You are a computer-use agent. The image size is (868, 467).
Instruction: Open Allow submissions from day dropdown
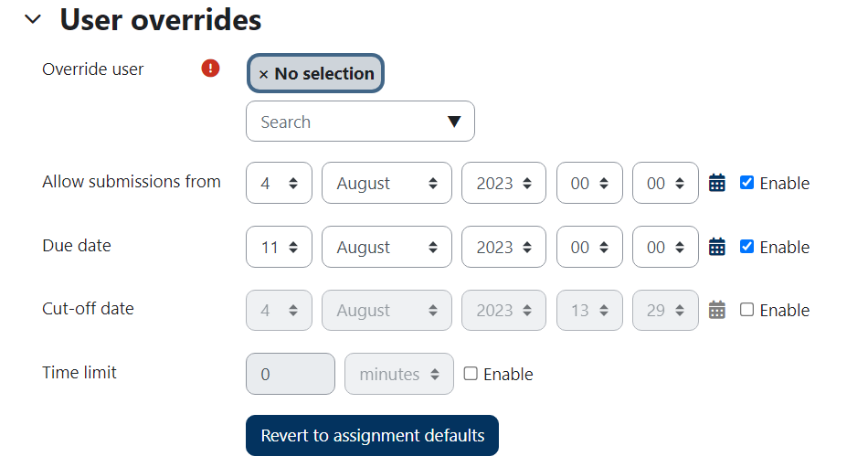[279, 183]
